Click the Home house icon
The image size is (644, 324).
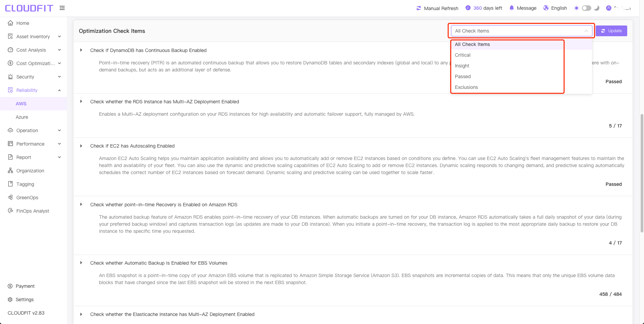(10, 23)
